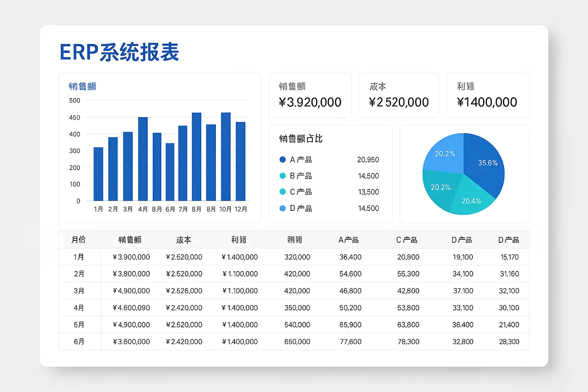Click the ¥4.600,090 cell in 4月 row

(x=131, y=308)
